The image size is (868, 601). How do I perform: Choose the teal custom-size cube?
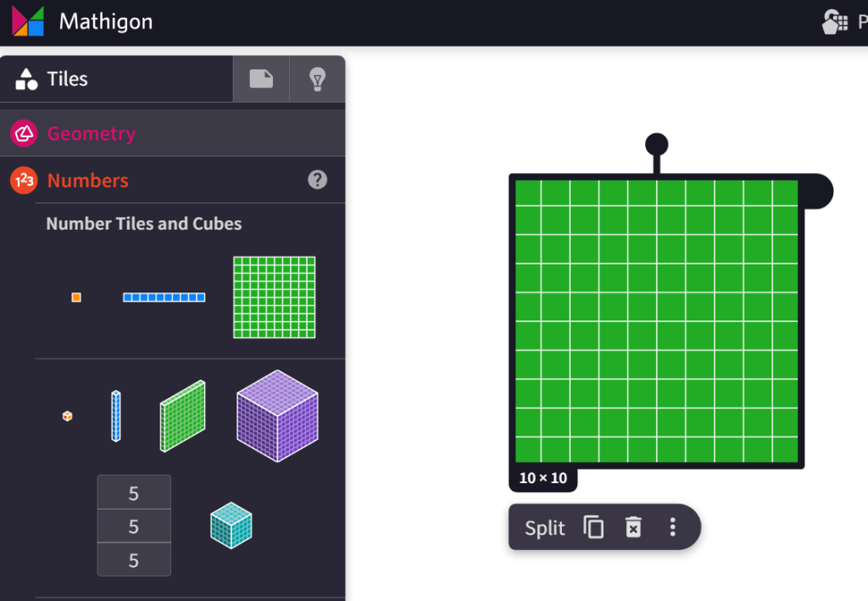[231, 526]
